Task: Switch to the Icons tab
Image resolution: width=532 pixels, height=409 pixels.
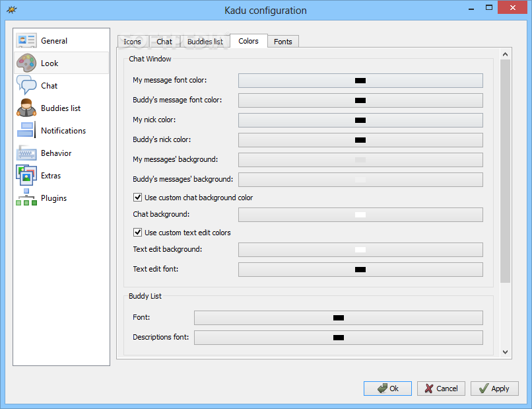Action: (132, 42)
